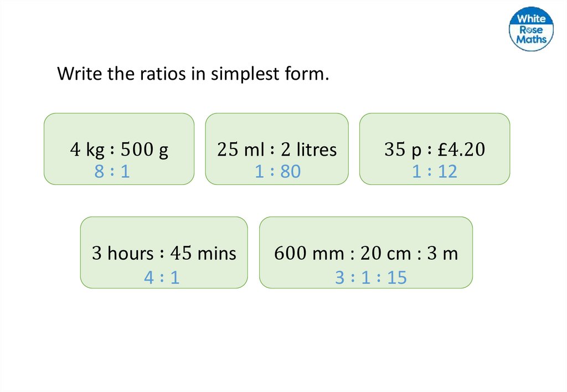Image resolution: width=567 pixels, height=392 pixels.
Task: Click the blue "4 : 1" answer
Action: pyautogui.click(x=162, y=277)
